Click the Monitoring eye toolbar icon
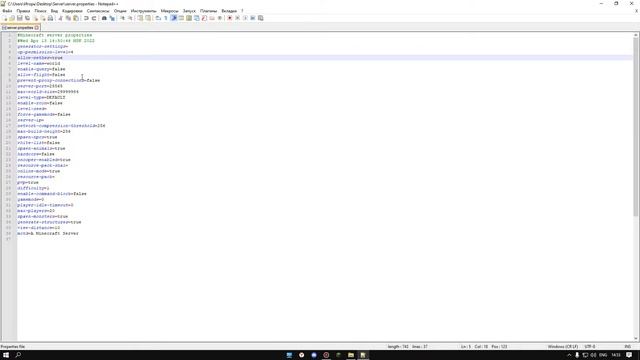Viewport: 640px width, 360px height. coord(220,18)
